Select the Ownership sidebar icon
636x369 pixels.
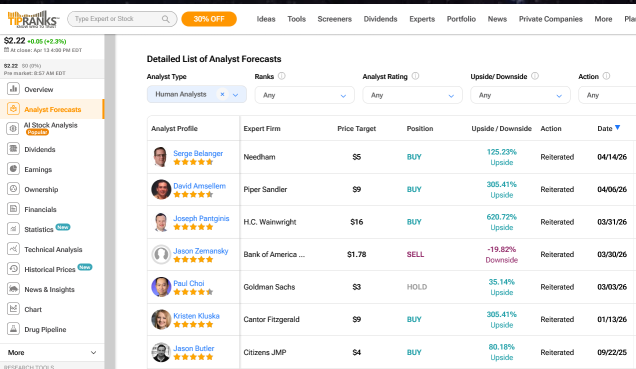[x=13, y=189]
